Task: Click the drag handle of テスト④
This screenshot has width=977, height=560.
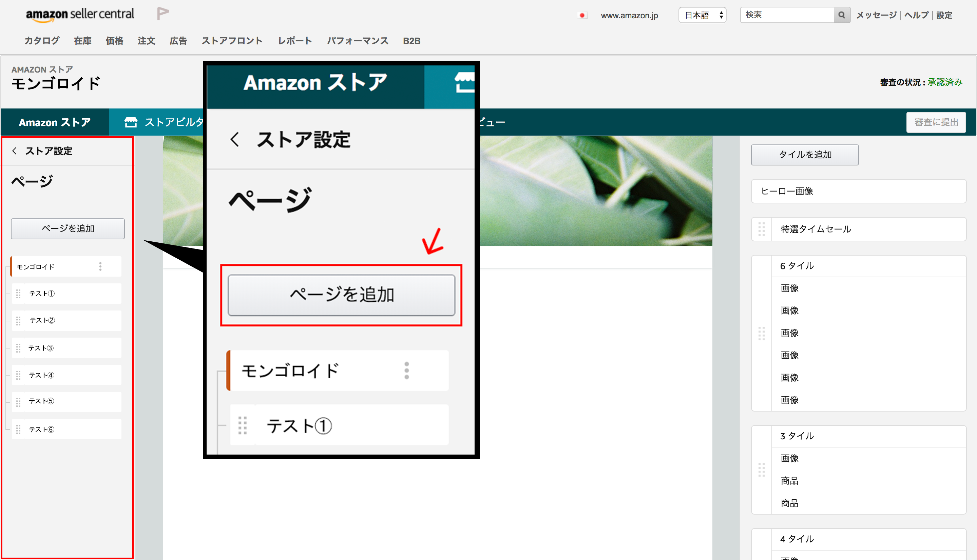Action: tap(18, 375)
